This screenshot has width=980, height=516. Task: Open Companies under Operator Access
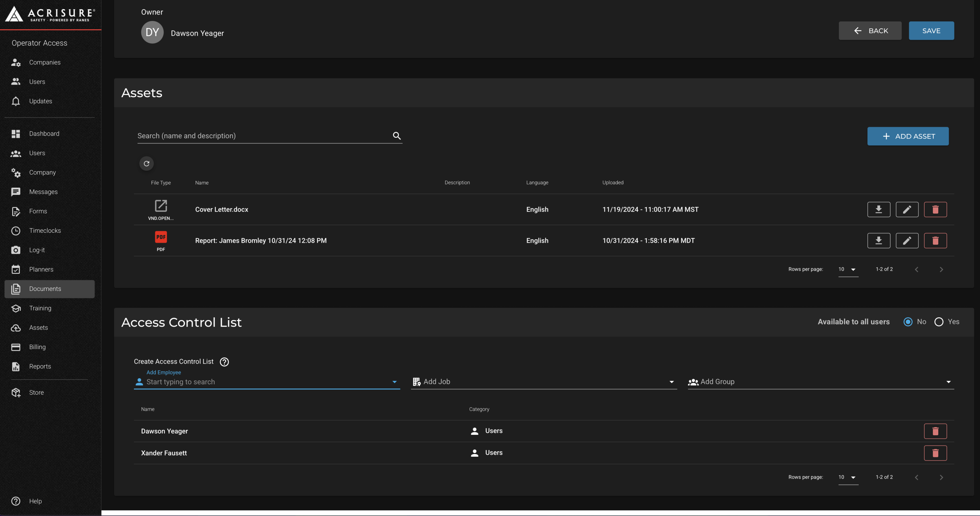pyautogui.click(x=50, y=62)
